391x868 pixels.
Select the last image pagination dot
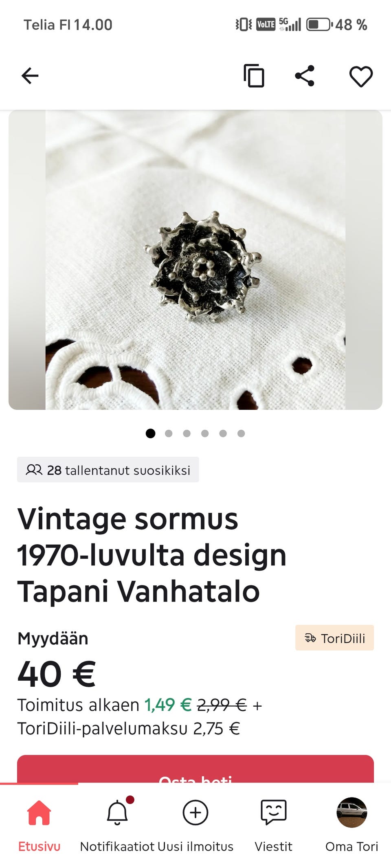click(241, 433)
